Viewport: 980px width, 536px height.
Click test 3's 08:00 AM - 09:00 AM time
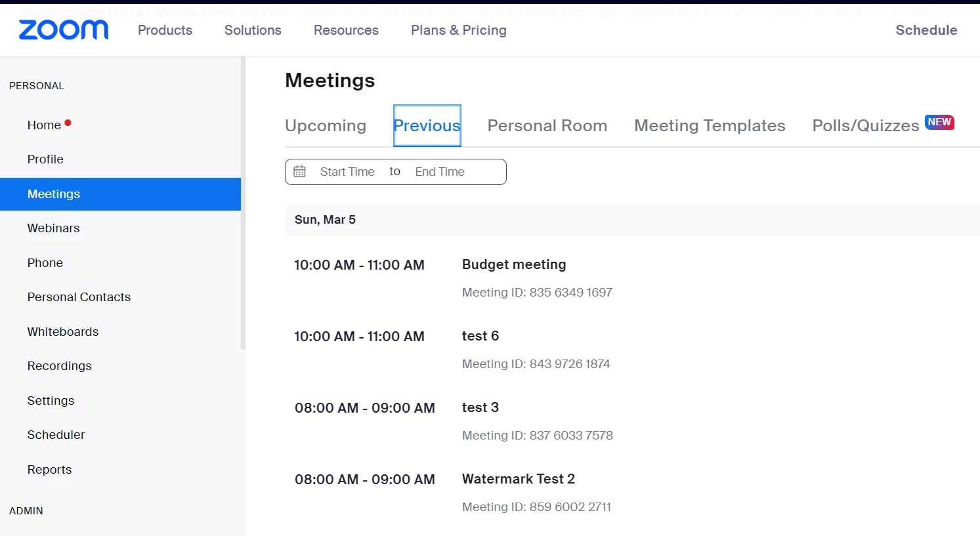(x=365, y=408)
